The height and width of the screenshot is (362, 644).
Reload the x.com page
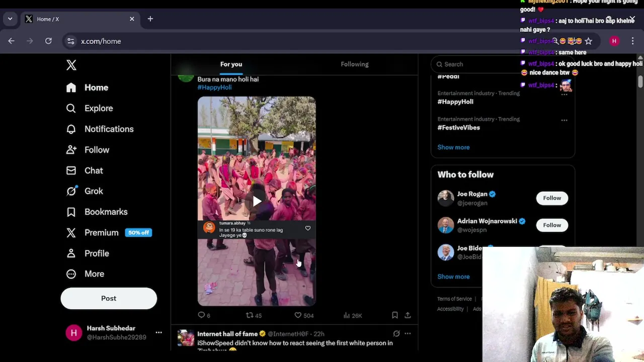coord(48,41)
